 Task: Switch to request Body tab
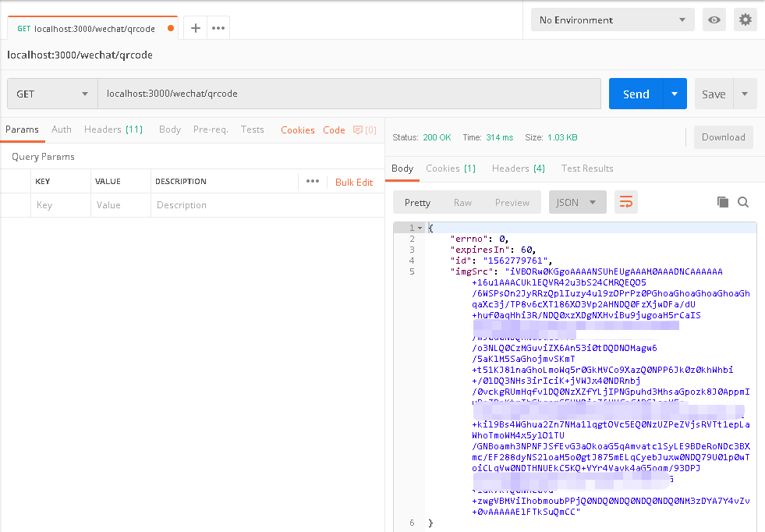[x=170, y=129]
